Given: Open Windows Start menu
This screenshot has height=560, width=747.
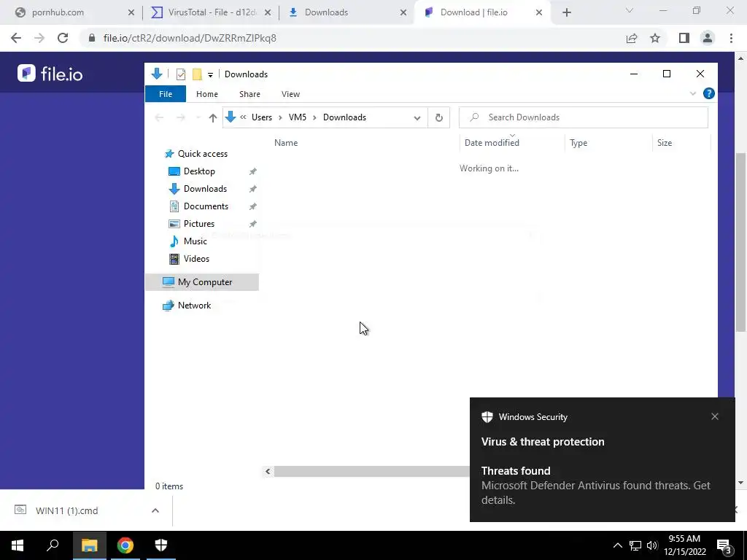Looking at the screenshot, I should (x=18, y=545).
